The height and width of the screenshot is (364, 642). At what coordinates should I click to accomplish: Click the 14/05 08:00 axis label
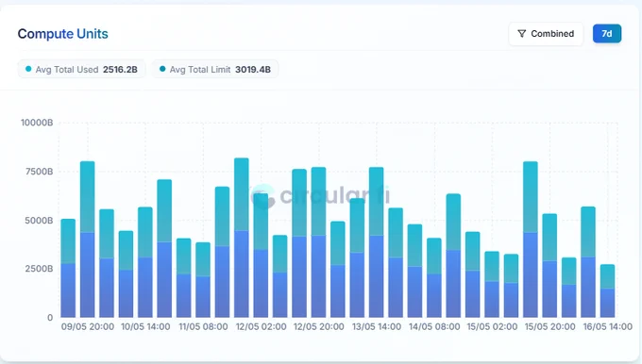(434, 327)
